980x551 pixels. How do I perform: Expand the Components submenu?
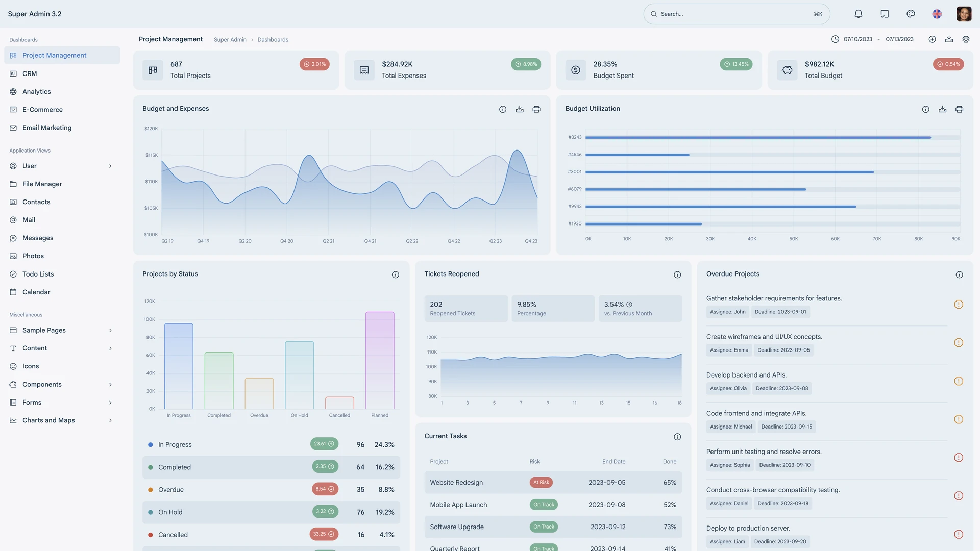(110, 385)
